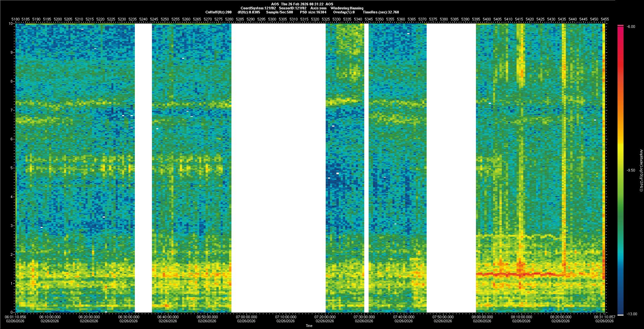The height and width of the screenshot is (329, 644).
Task: Click the 5435 tick on the top axis
Action: [x=562, y=19]
